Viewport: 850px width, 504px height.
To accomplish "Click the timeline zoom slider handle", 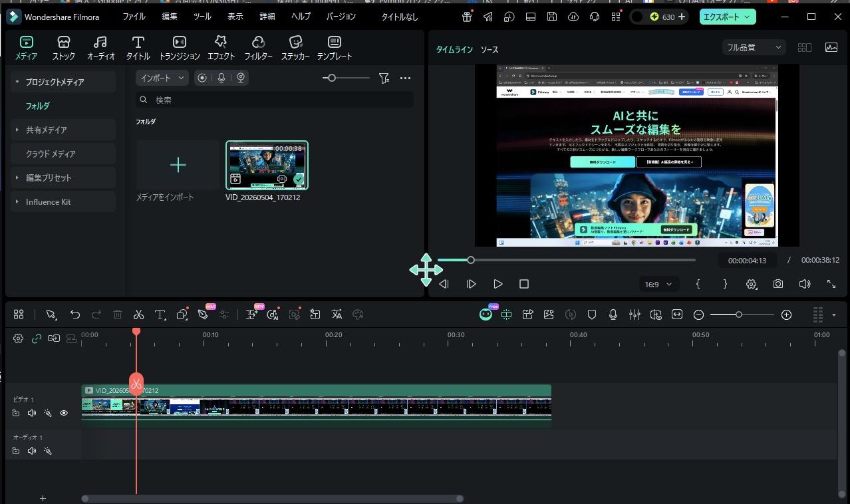I will [x=738, y=315].
